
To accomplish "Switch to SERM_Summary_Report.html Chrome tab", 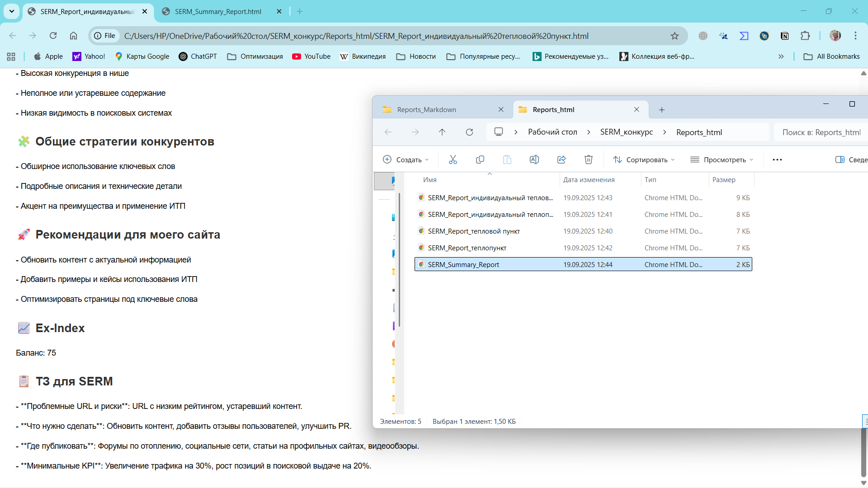I will click(218, 12).
